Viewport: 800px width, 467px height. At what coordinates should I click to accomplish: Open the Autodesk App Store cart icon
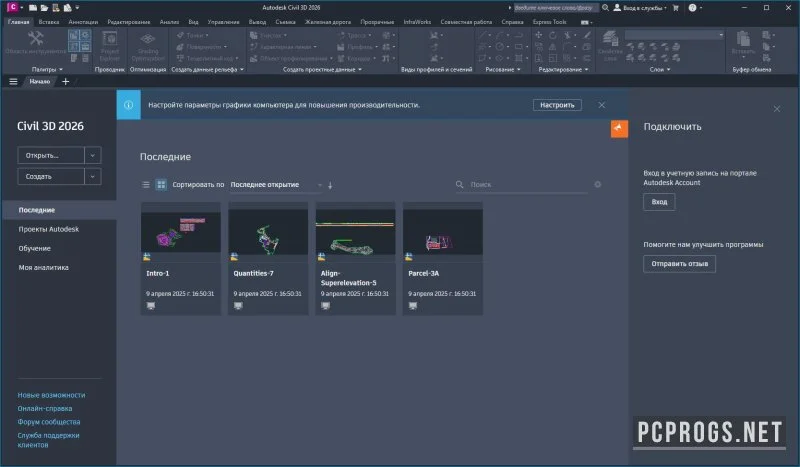pyautogui.click(x=676, y=8)
